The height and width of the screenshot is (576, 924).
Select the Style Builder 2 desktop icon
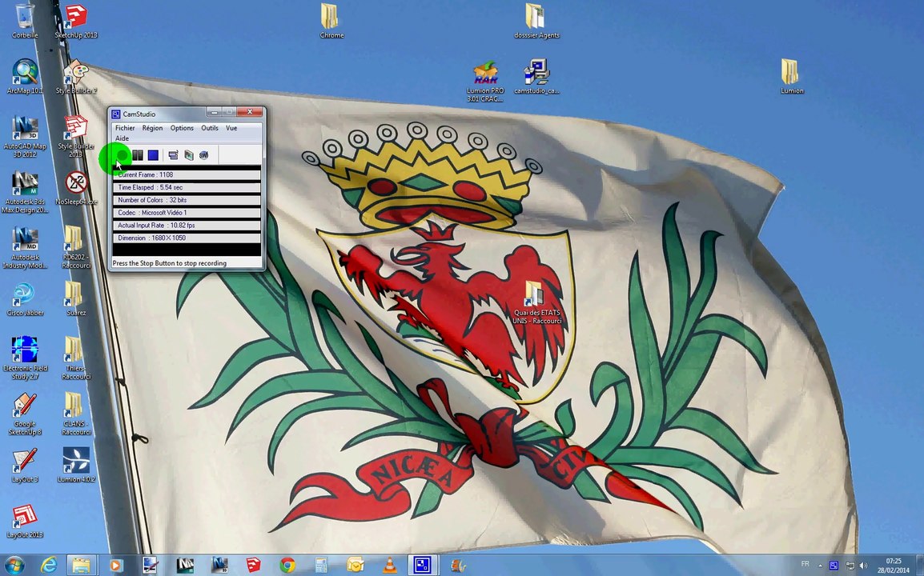click(x=76, y=77)
